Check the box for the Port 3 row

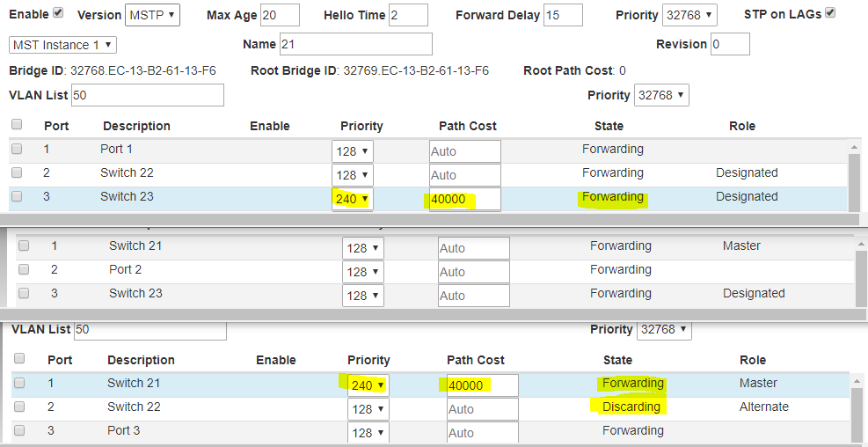coord(19,431)
